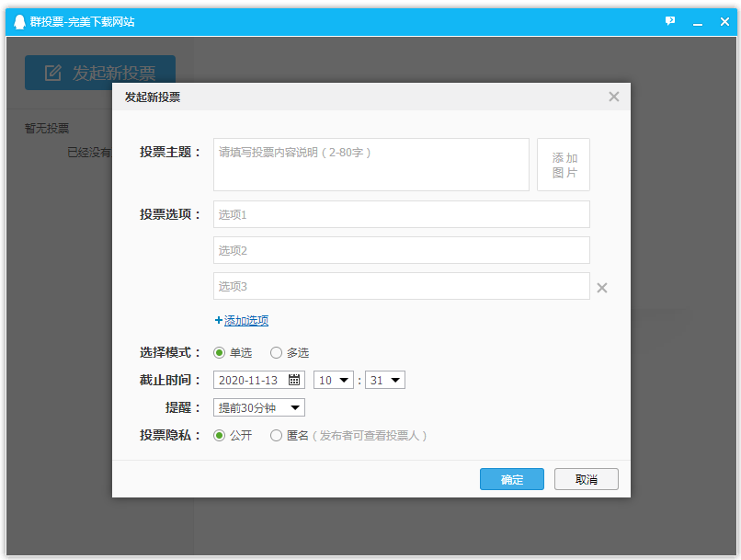
Task: Keep voting privacy as 公开
Action: click(x=217, y=435)
